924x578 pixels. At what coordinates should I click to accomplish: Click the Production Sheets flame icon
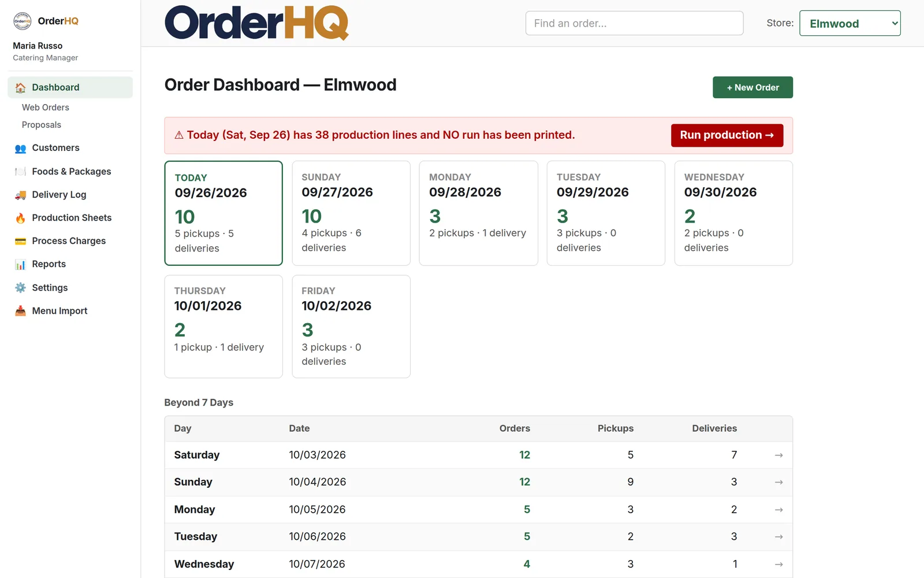(x=20, y=218)
